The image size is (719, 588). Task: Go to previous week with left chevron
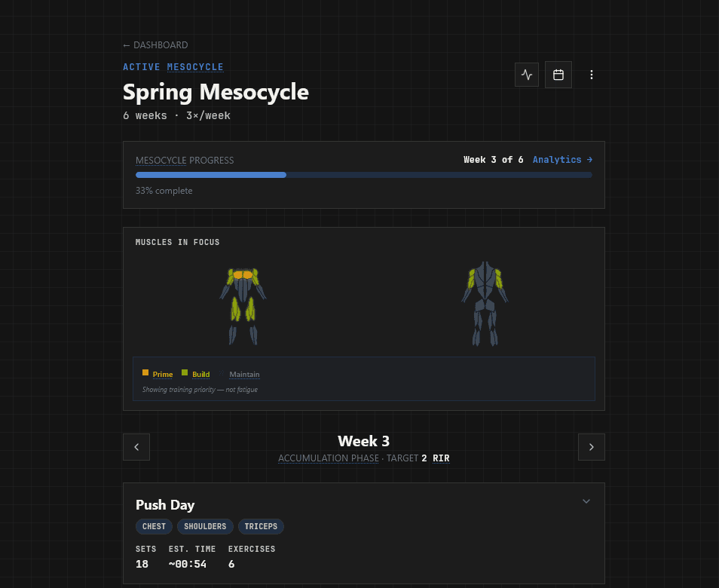[136, 447]
